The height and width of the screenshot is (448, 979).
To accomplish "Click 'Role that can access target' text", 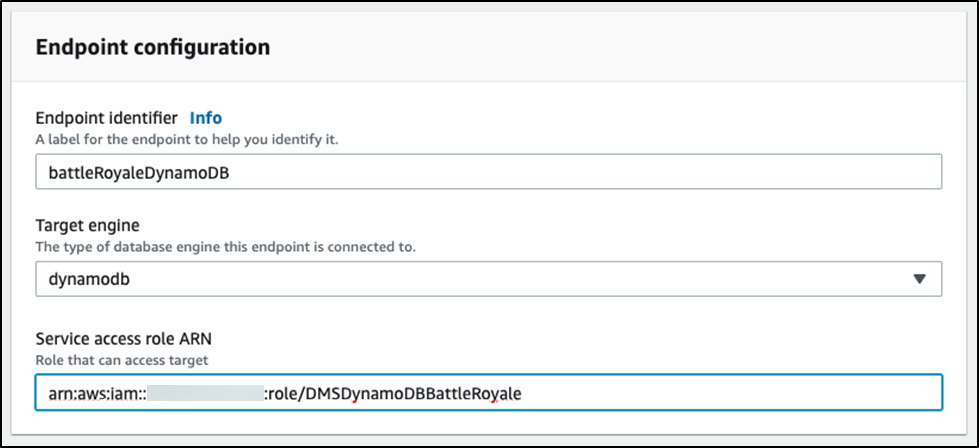I will point(122,360).
